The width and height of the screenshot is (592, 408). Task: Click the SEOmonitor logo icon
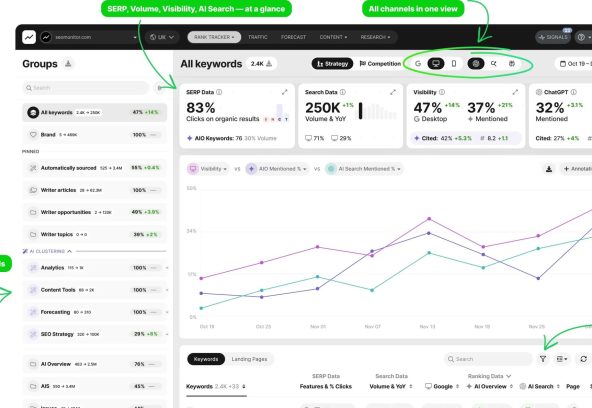pos(29,37)
